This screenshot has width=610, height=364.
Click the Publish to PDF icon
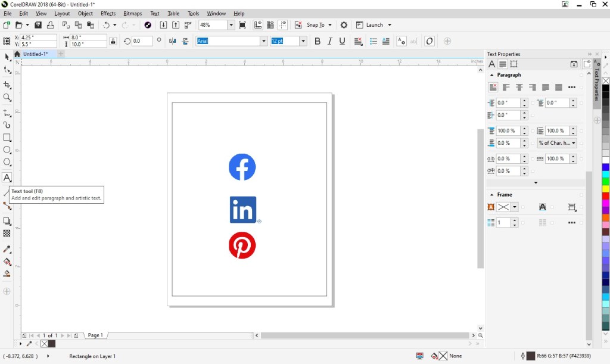point(188,25)
